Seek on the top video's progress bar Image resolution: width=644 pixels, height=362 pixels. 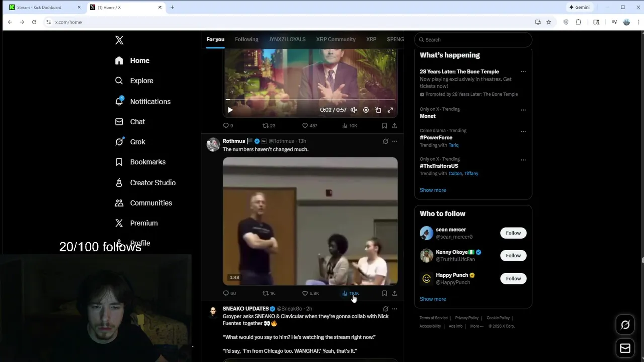tap(310, 100)
